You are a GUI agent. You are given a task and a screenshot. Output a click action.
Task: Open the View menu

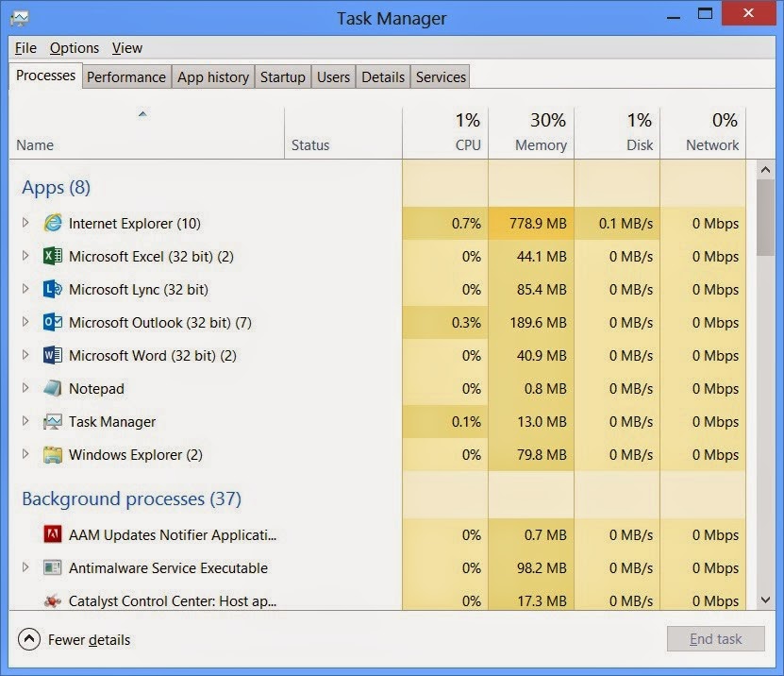[127, 48]
